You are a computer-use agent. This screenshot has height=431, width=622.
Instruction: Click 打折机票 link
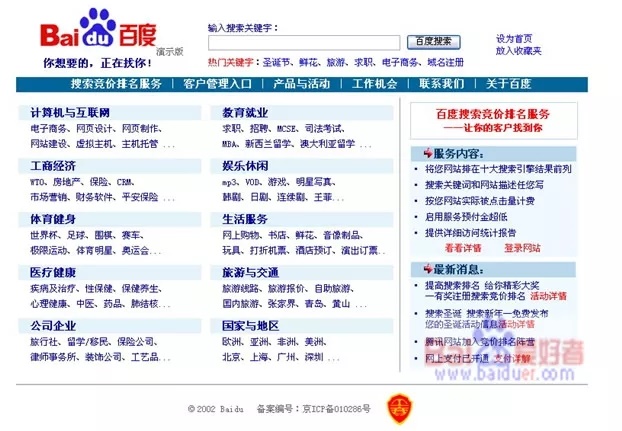[x=268, y=251]
